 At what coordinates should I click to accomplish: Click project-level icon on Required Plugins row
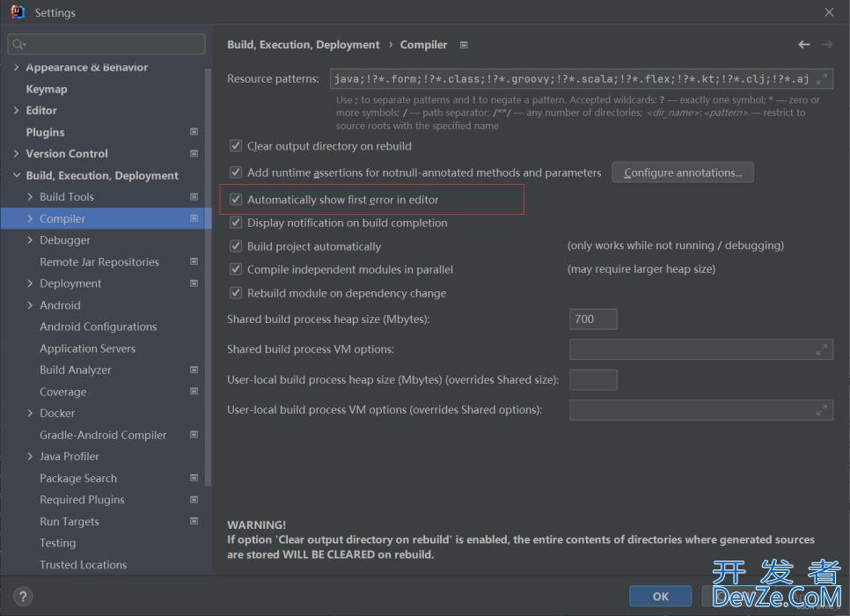click(x=194, y=500)
